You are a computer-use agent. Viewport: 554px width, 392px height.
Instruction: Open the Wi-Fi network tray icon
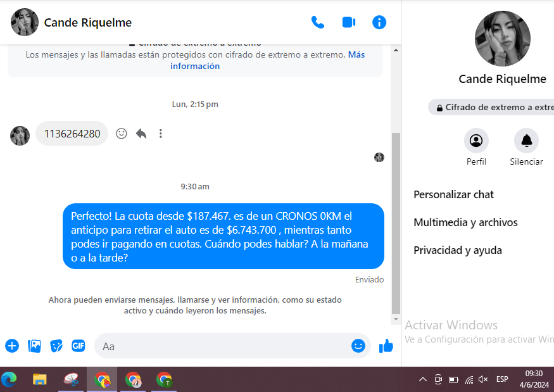click(469, 380)
